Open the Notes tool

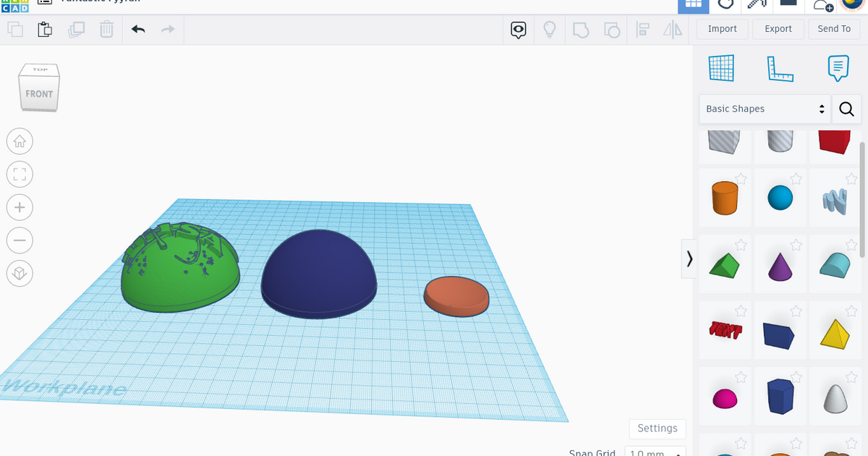coord(837,67)
